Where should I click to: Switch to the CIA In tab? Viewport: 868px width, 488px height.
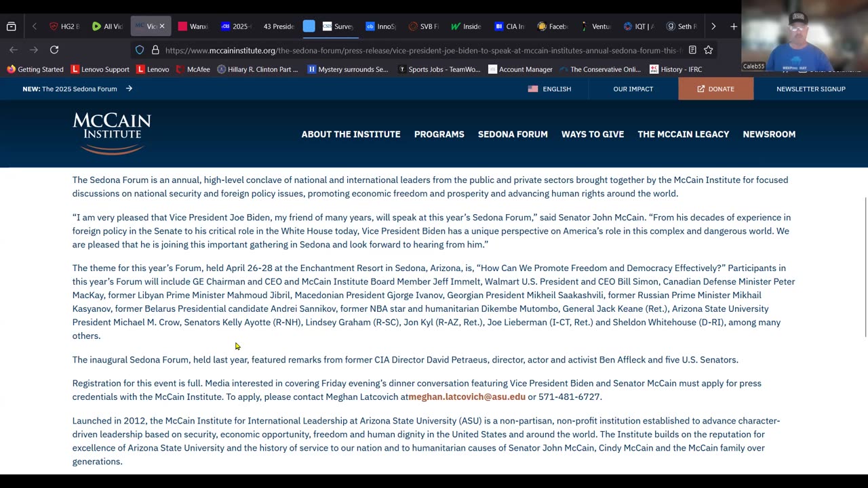pos(509,26)
